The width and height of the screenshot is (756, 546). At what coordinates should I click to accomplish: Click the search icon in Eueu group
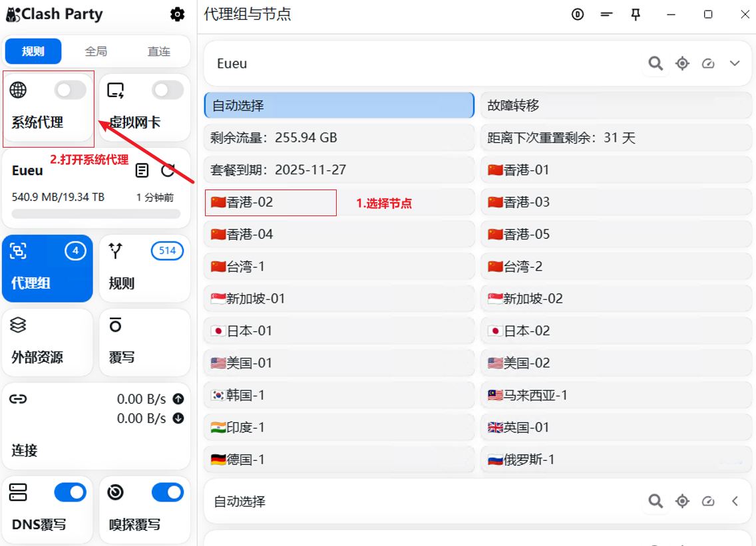coord(656,63)
